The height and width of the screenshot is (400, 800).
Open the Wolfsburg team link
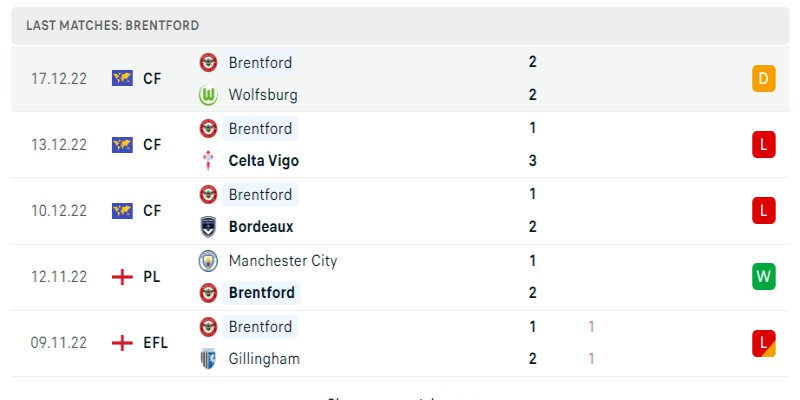[x=262, y=95]
